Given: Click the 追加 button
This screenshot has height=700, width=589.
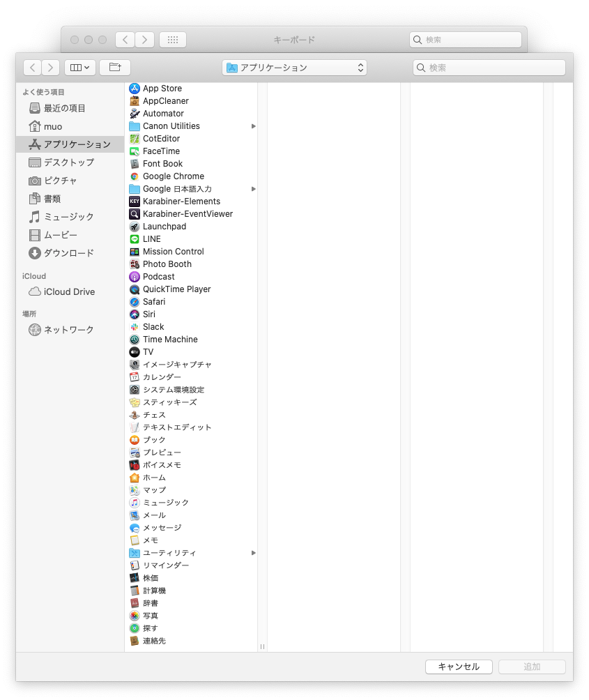Looking at the screenshot, I should point(532,667).
